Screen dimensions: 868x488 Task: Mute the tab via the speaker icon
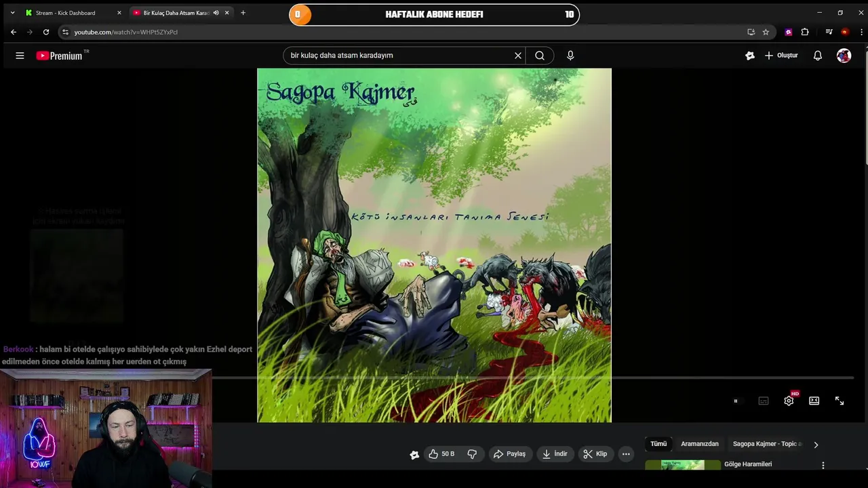[216, 13]
